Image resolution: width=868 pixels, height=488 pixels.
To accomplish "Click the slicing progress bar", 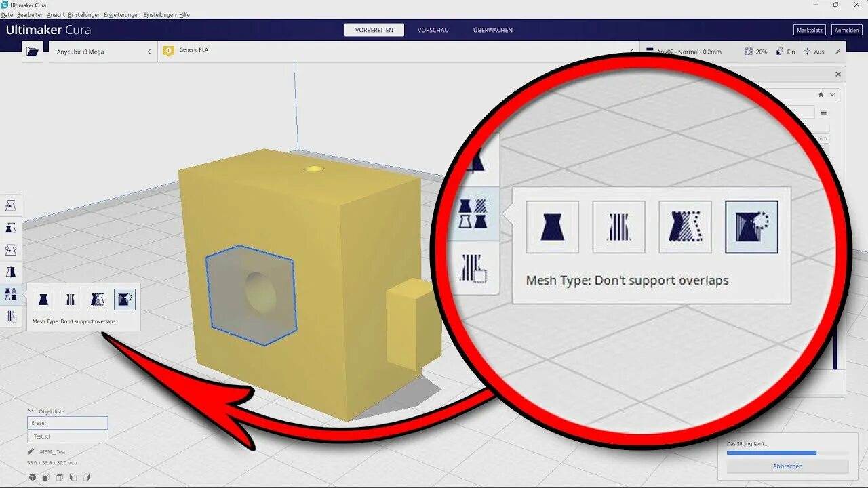I will point(787,453).
